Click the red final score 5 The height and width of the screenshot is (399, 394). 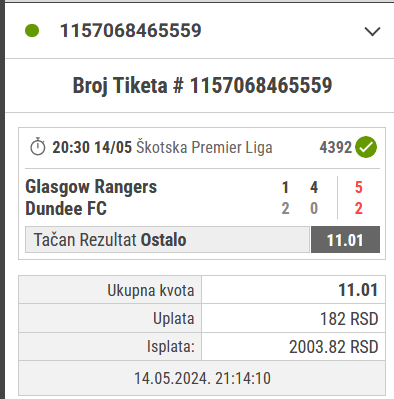358,187
